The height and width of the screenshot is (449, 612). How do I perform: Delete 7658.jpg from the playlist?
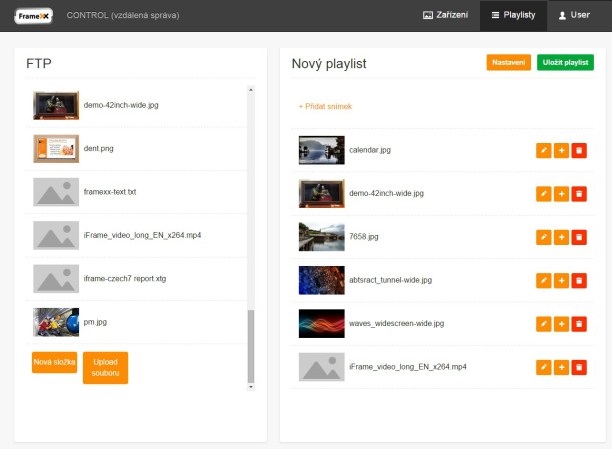[x=579, y=237]
